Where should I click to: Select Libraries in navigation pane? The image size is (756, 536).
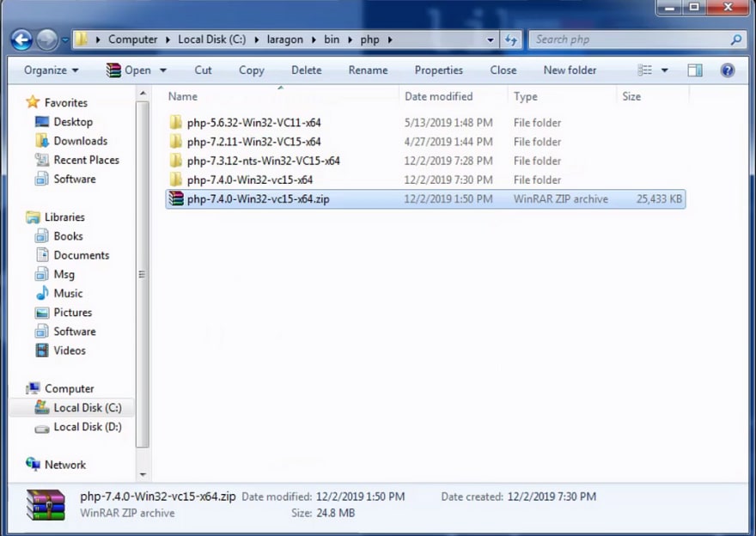click(x=64, y=217)
